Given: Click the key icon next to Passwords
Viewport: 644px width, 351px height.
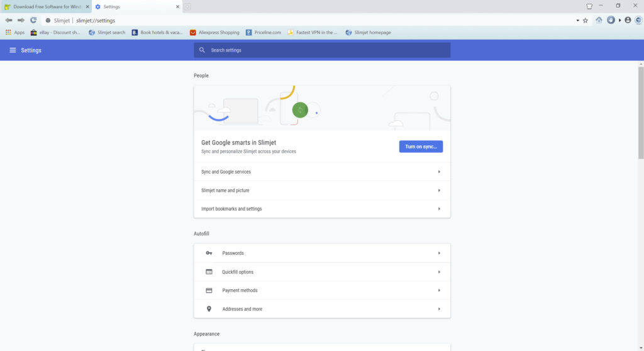Looking at the screenshot, I should [209, 253].
